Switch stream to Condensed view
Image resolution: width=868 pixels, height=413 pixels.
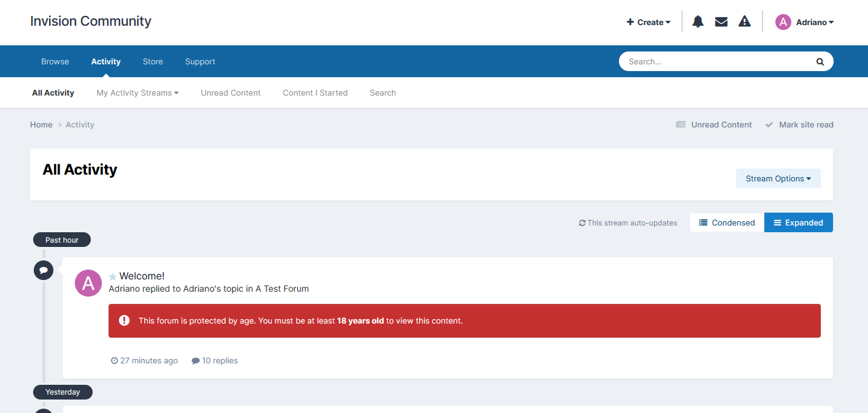pyautogui.click(x=727, y=222)
